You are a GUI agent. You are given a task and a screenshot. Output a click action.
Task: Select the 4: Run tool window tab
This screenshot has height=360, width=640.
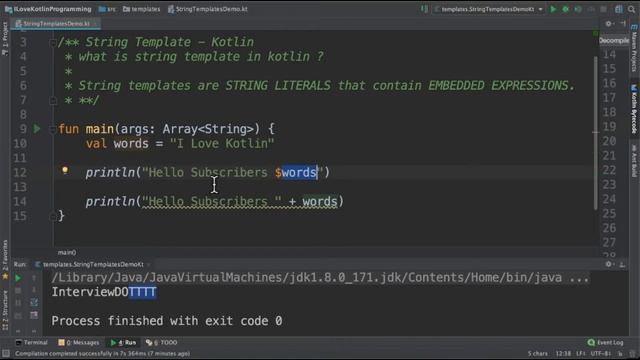(x=124, y=342)
